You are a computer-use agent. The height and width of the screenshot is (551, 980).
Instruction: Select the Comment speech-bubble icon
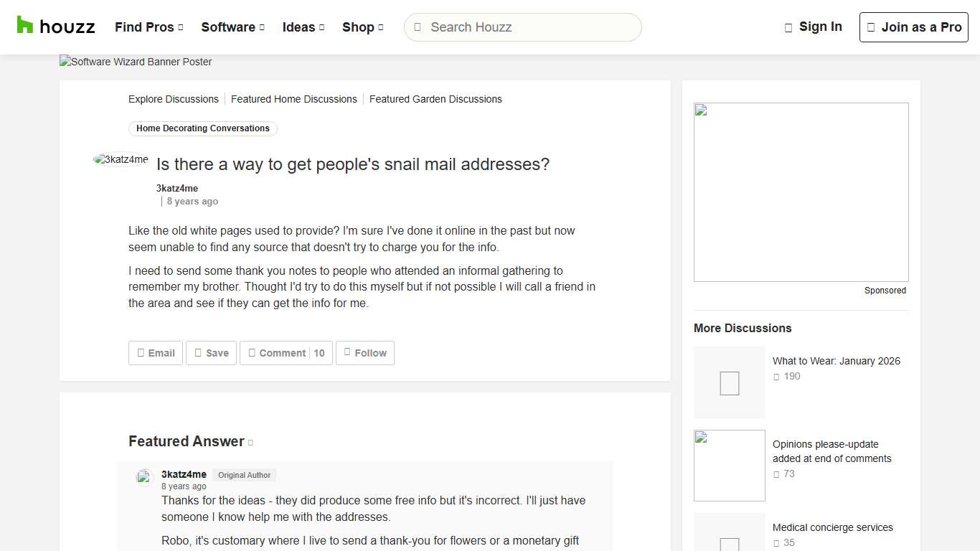pyautogui.click(x=252, y=352)
